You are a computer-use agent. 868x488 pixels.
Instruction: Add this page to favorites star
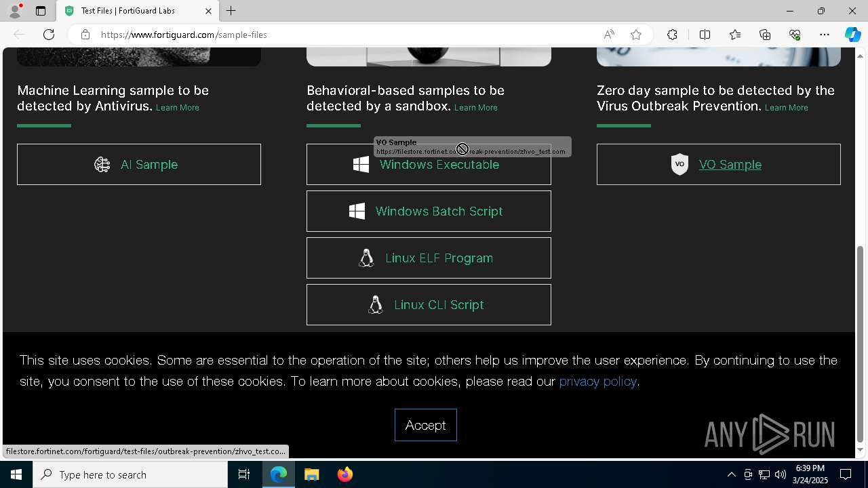coord(636,35)
